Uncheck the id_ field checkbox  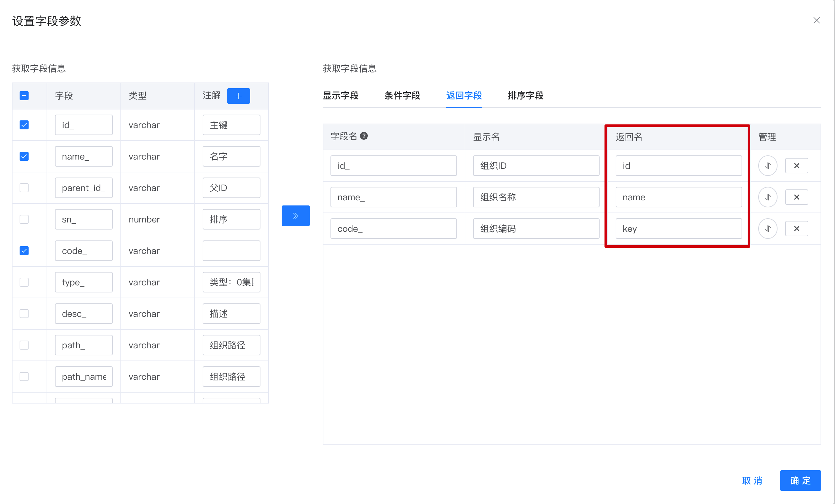coord(24,125)
